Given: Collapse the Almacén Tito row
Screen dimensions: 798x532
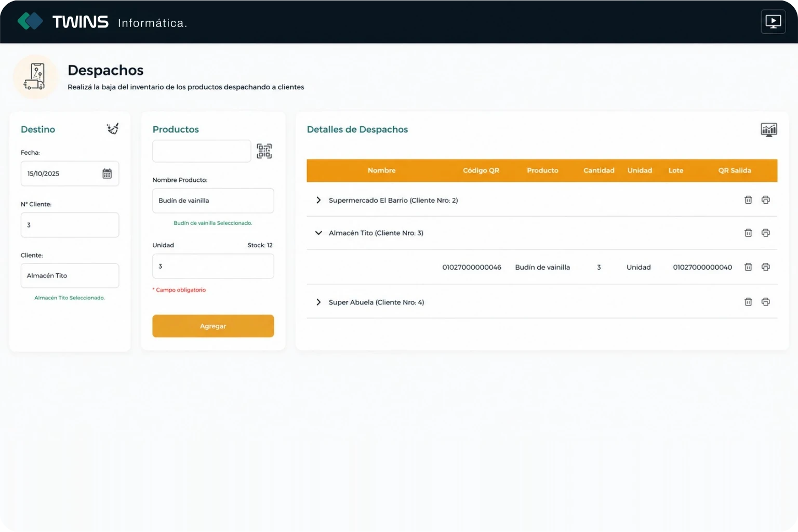Looking at the screenshot, I should click(x=318, y=233).
